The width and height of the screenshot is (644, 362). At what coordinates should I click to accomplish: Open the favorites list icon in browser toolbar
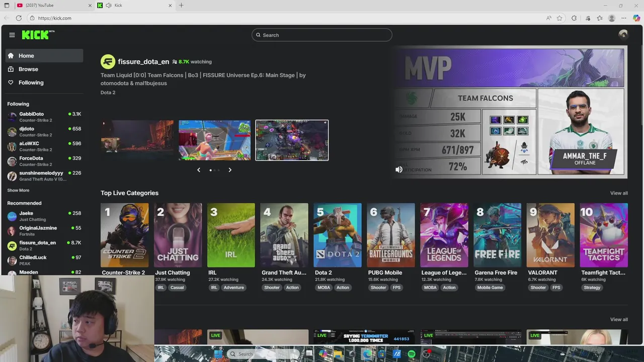(600, 18)
